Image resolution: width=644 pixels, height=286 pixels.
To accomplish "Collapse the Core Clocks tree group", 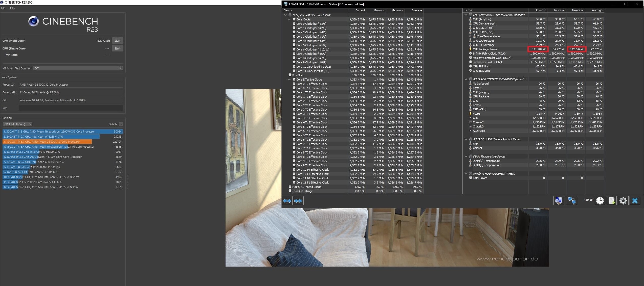I will click(290, 19).
